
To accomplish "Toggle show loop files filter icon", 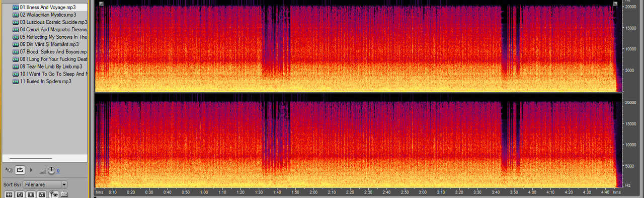I will pos(20,194).
